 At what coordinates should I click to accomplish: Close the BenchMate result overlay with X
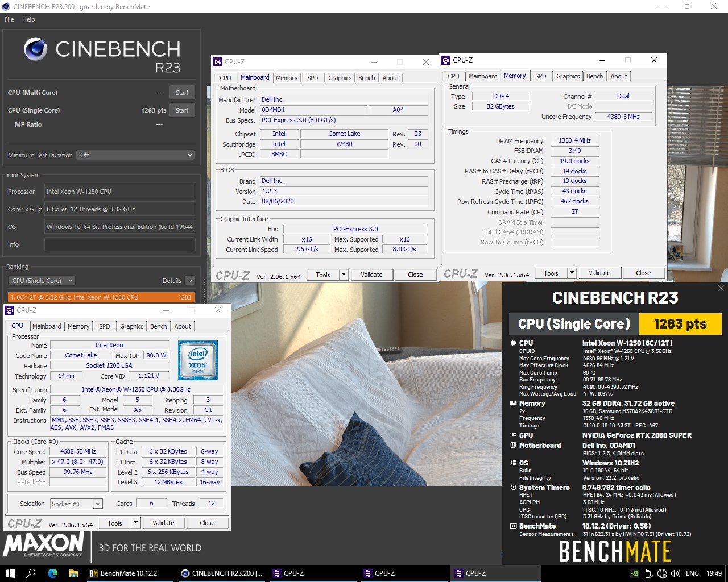[x=721, y=288]
